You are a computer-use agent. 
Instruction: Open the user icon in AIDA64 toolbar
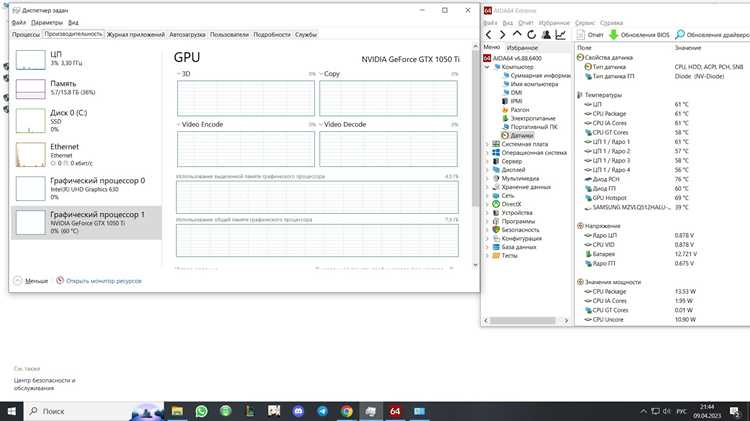(x=546, y=34)
